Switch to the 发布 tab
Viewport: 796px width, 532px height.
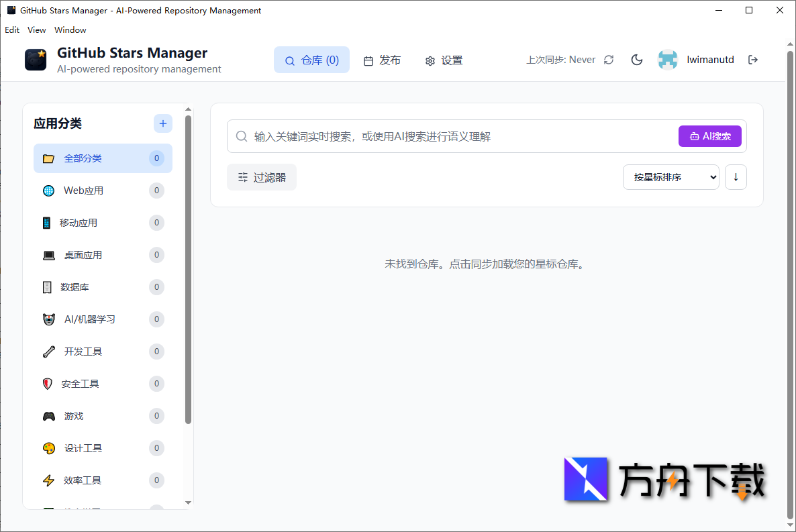[382, 60]
